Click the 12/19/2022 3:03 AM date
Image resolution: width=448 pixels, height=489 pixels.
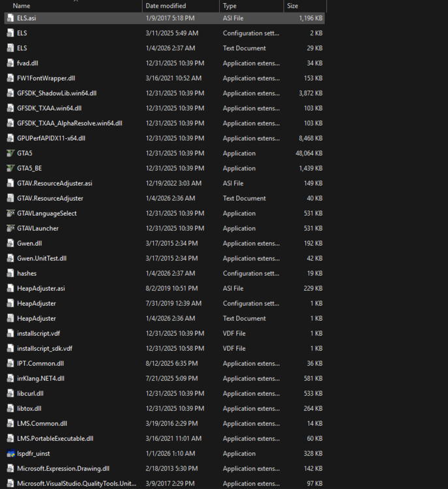pos(173,183)
